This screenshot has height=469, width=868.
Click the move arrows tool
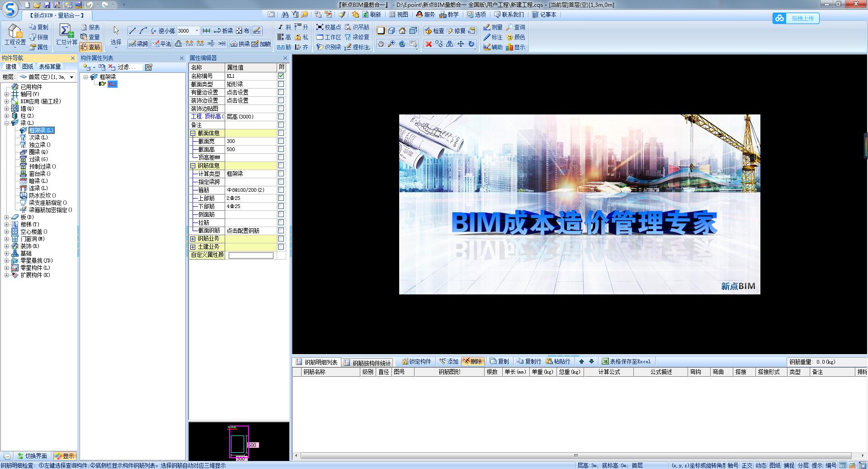(461, 44)
